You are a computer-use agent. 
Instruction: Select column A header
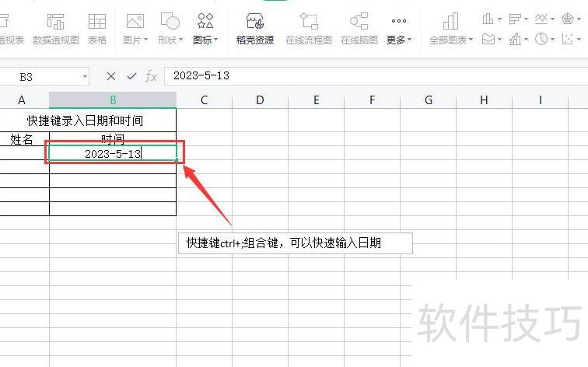[x=24, y=100]
